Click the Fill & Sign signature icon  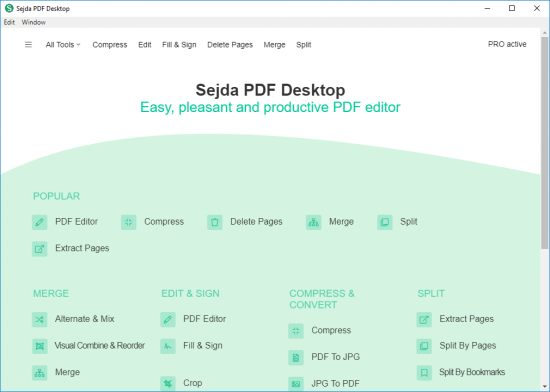(x=168, y=346)
